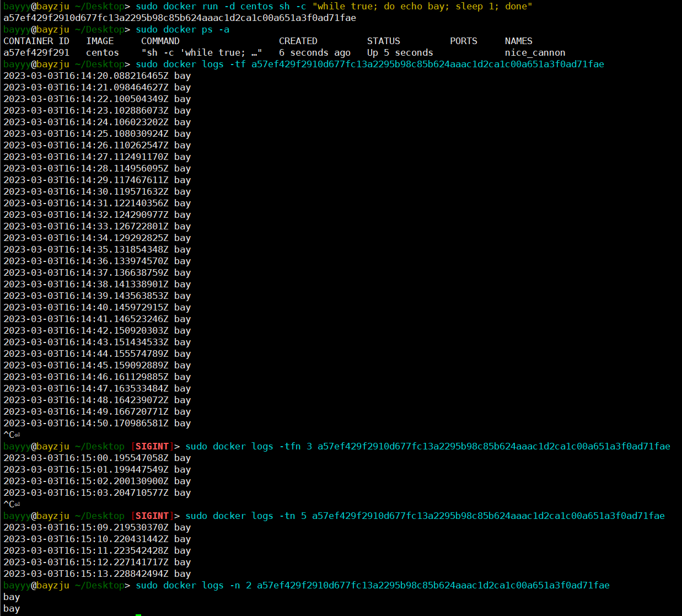682x616 pixels.
Task: Click the COMMAND value "sh -c 'while true; …"
Action: 202,53
